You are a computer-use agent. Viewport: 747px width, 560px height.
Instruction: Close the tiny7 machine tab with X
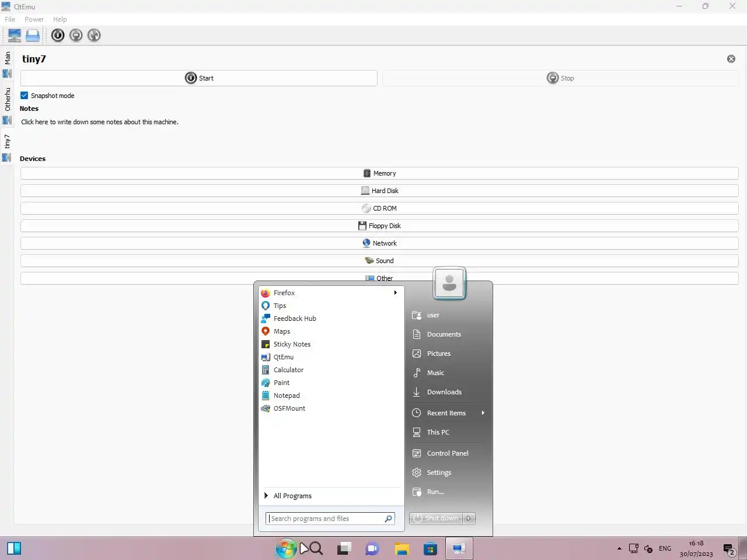pyautogui.click(x=731, y=59)
